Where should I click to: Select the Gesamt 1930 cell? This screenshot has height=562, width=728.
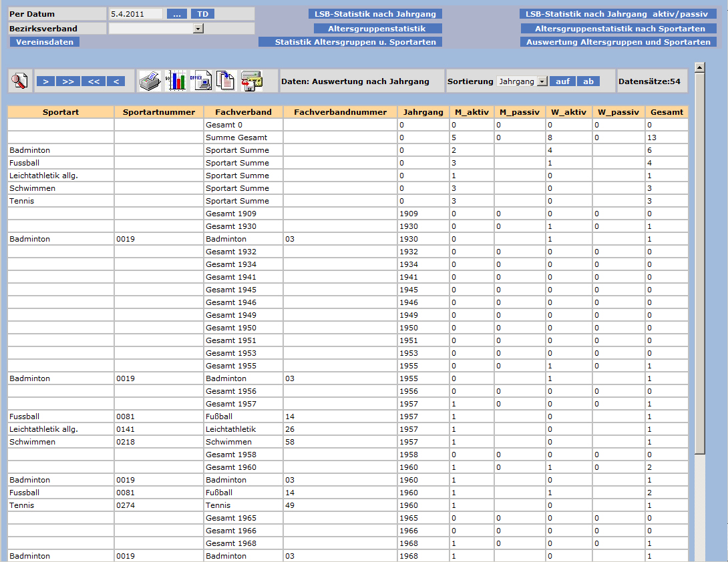coord(243,226)
